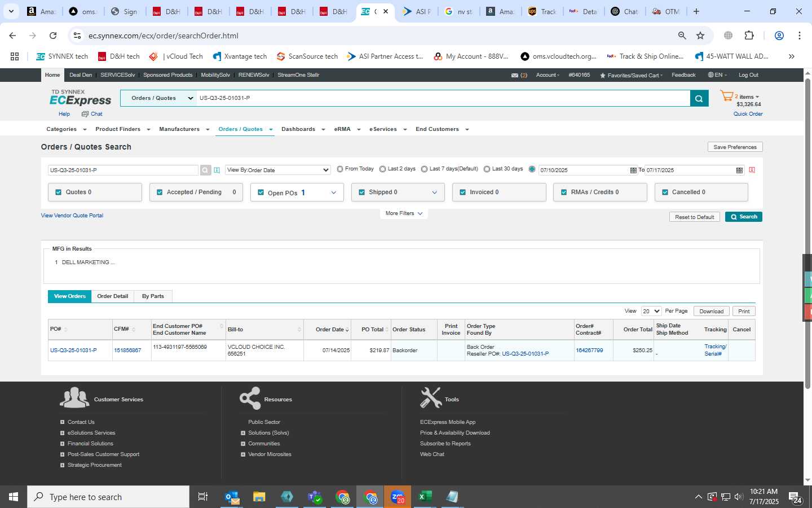The width and height of the screenshot is (812, 508).
Task: Toggle the Open POs checkbox
Action: (261, 192)
